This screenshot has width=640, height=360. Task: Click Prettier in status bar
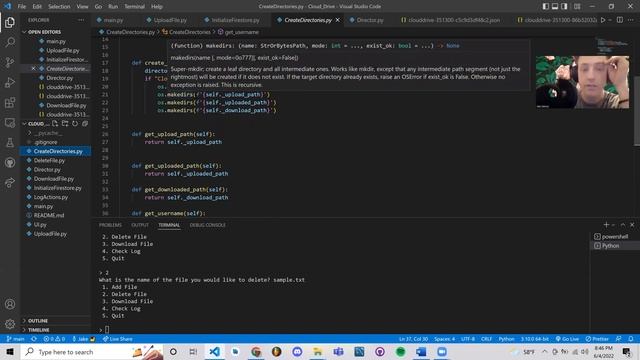click(x=597, y=339)
